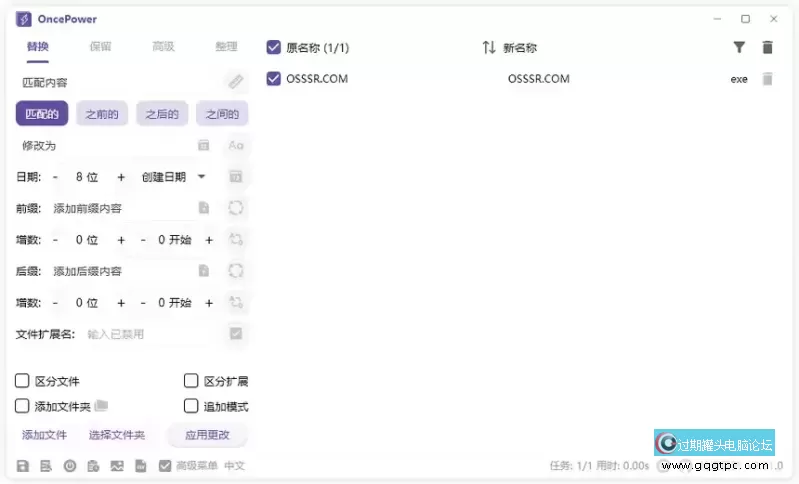The height and width of the screenshot is (484, 799).
Task: Click the 添加前缀内容 prefix input field
Action: click(120, 208)
